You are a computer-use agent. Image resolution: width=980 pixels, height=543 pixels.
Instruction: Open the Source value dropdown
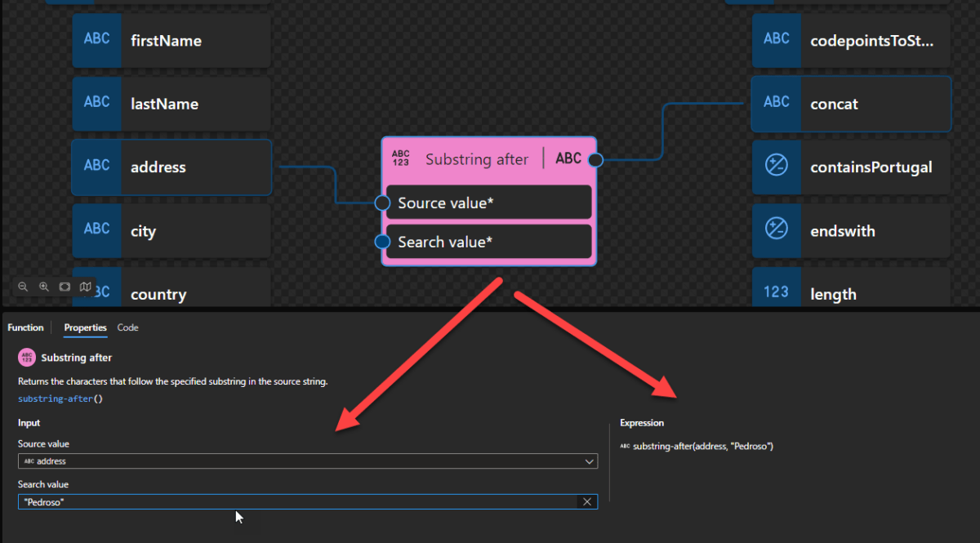[x=590, y=461]
